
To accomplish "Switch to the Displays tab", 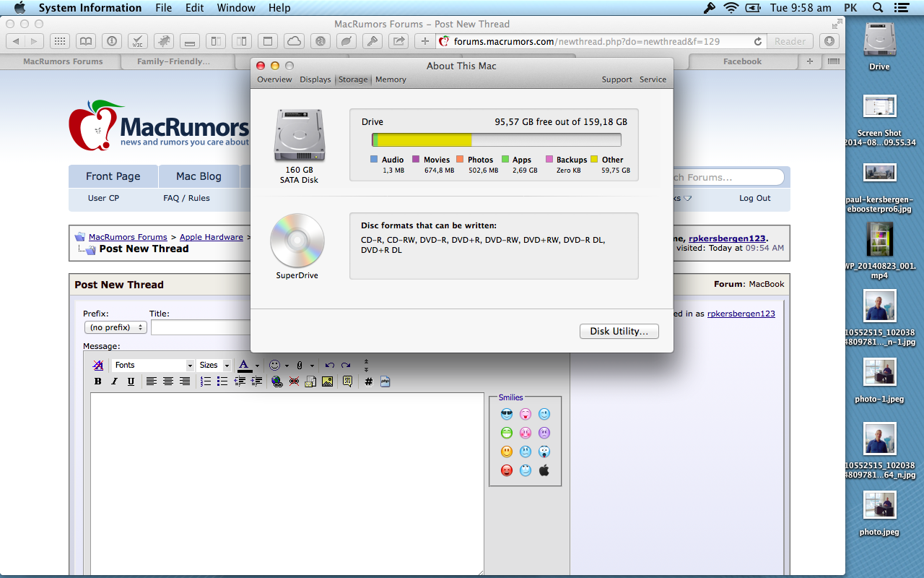I will 315,79.
